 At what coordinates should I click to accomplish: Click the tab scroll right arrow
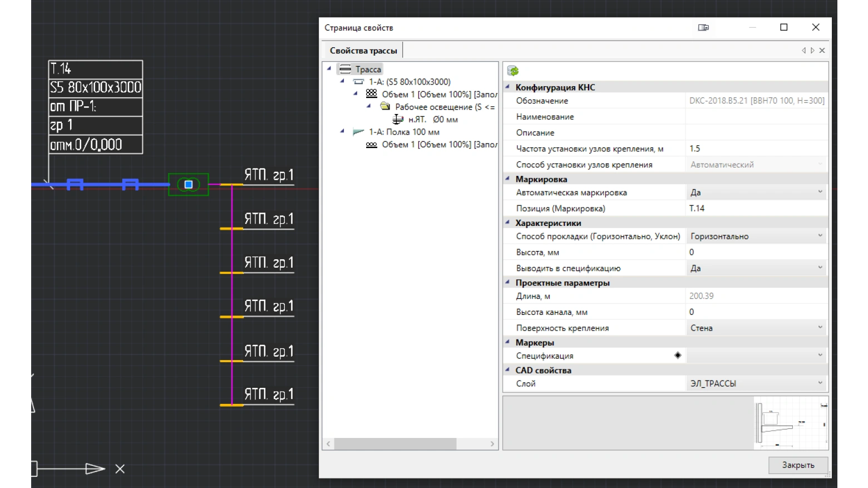(x=812, y=51)
